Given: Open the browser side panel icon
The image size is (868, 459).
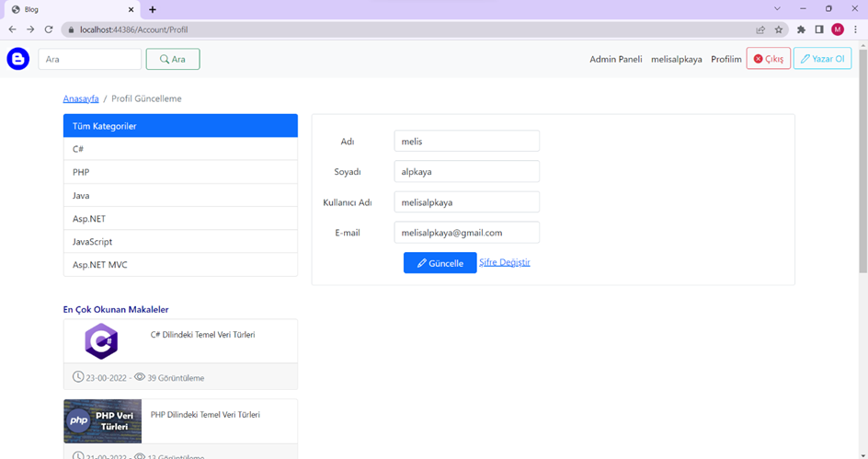Looking at the screenshot, I should click(x=819, y=30).
